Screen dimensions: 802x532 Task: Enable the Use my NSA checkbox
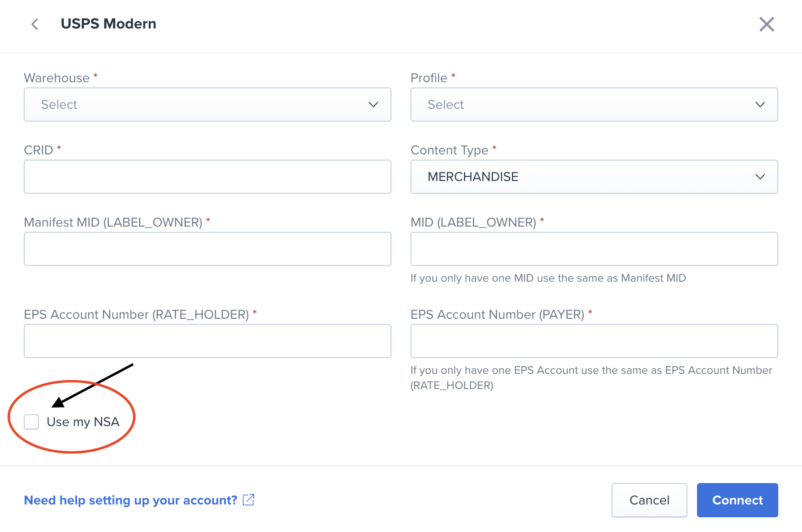coord(31,421)
